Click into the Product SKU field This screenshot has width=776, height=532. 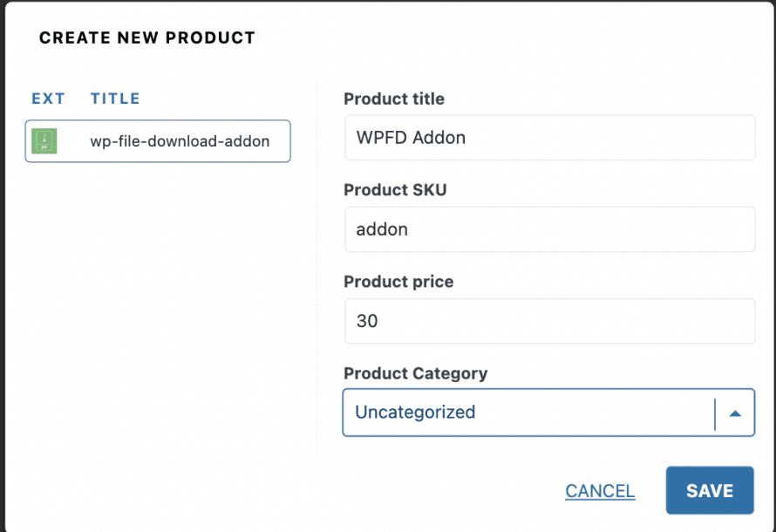(549, 229)
